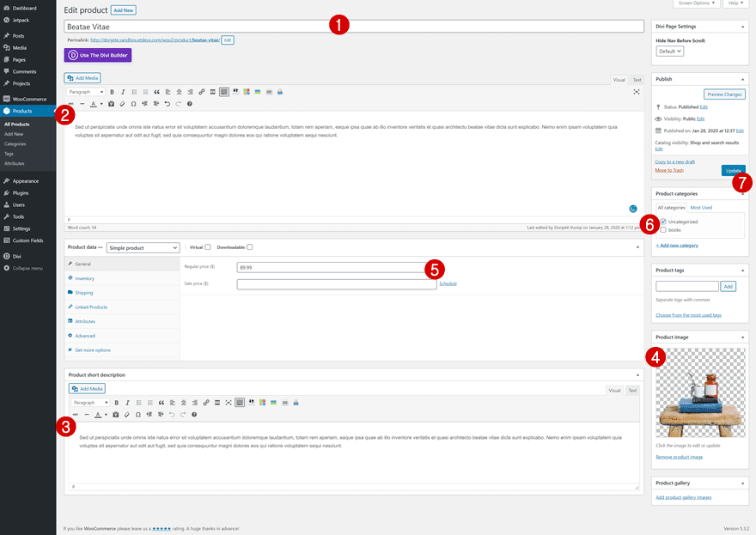Screen dimensions: 756x535
Task: Check the books category
Action: pyautogui.click(x=663, y=230)
